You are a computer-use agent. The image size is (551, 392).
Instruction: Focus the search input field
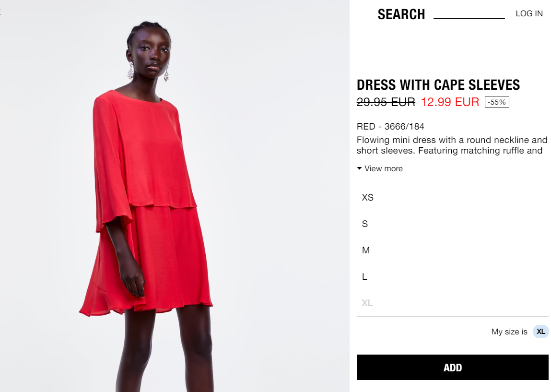point(469,13)
